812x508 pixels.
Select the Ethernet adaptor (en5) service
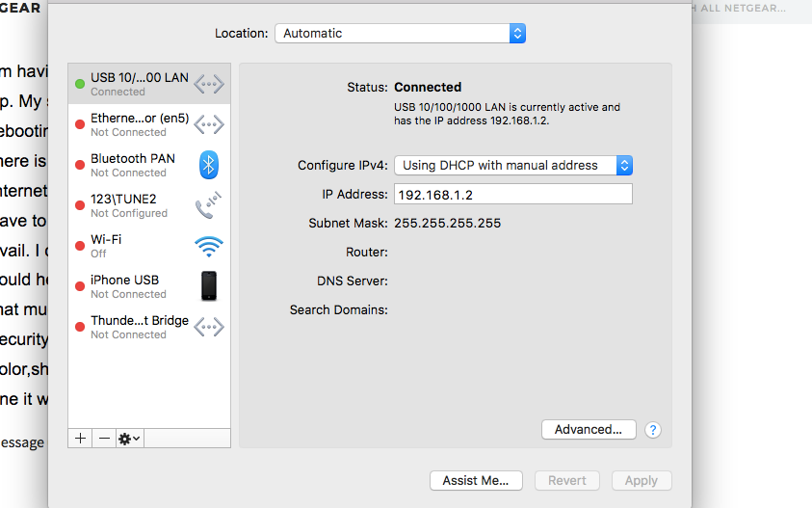pyautogui.click(x=139, y=124)
